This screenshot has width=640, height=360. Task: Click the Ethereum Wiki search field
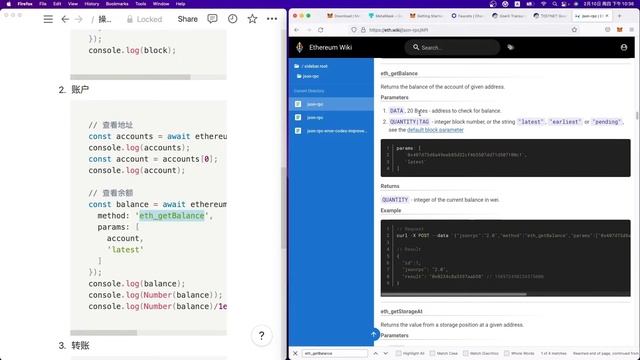click(x=452, y=47)
